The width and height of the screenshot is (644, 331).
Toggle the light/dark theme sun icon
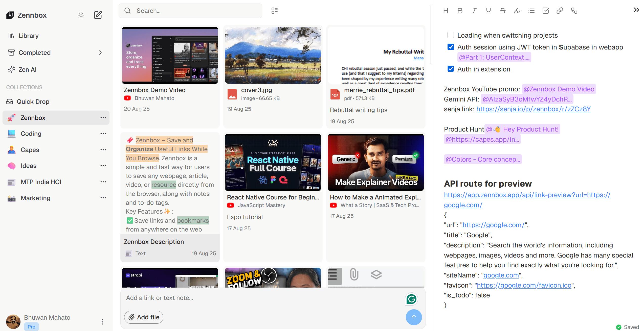[81, 15]
